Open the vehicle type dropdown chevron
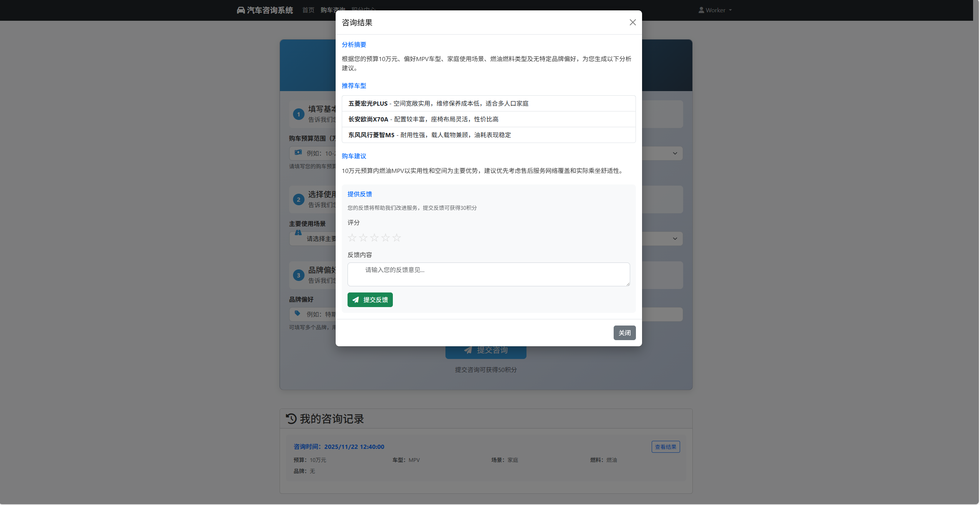 point(675,153)
